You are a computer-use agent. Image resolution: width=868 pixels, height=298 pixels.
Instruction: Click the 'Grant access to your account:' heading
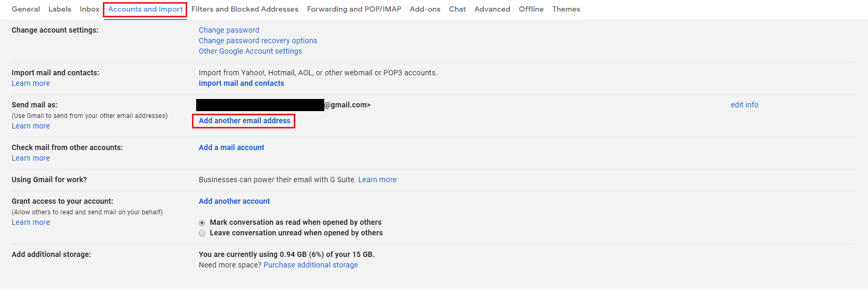62,201
